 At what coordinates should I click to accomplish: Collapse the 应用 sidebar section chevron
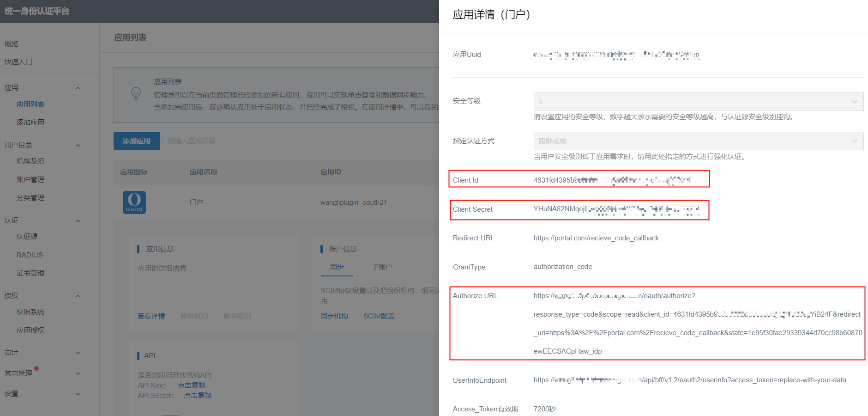[78, 88]
